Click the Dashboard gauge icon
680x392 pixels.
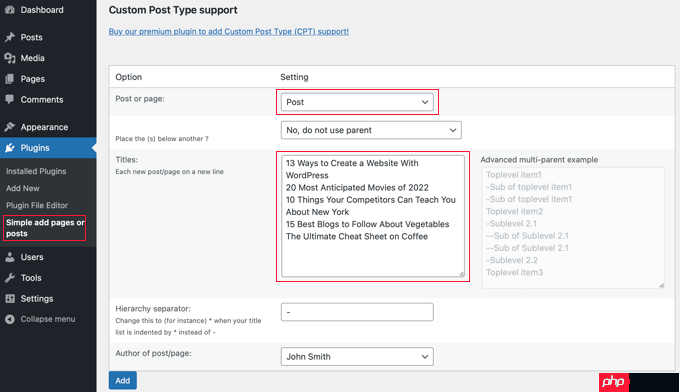tap(10, 10)
